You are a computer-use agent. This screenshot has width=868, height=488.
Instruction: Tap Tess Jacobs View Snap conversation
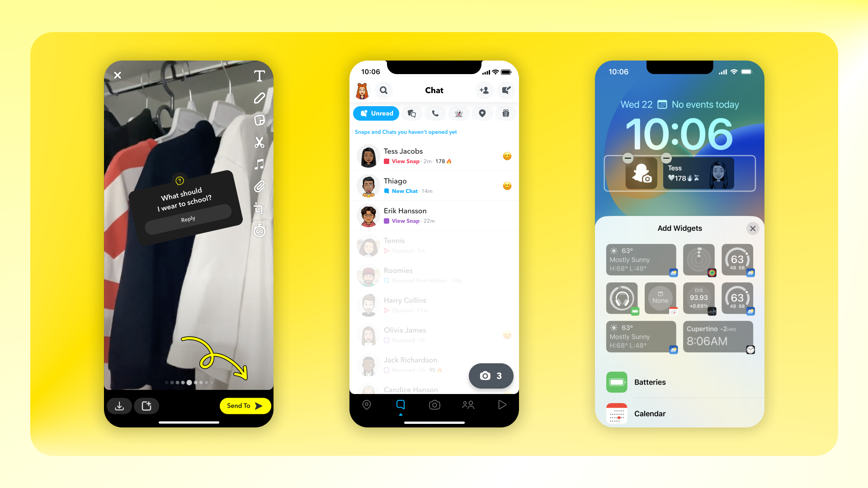coord(434,155)
